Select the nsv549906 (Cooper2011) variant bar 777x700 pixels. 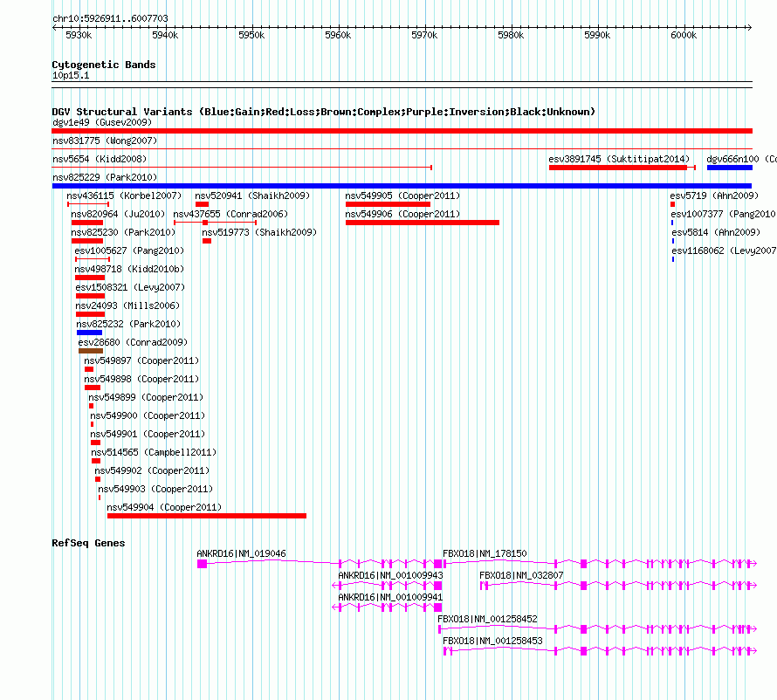(x=423, y=223)
